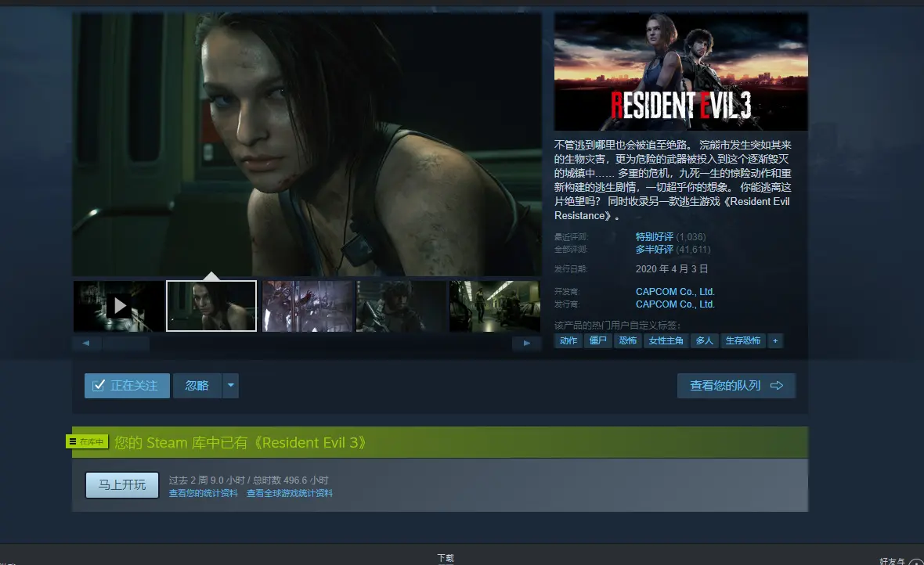
Task: Toggle the 正在关注 follow button
Action: coord(127,385)
